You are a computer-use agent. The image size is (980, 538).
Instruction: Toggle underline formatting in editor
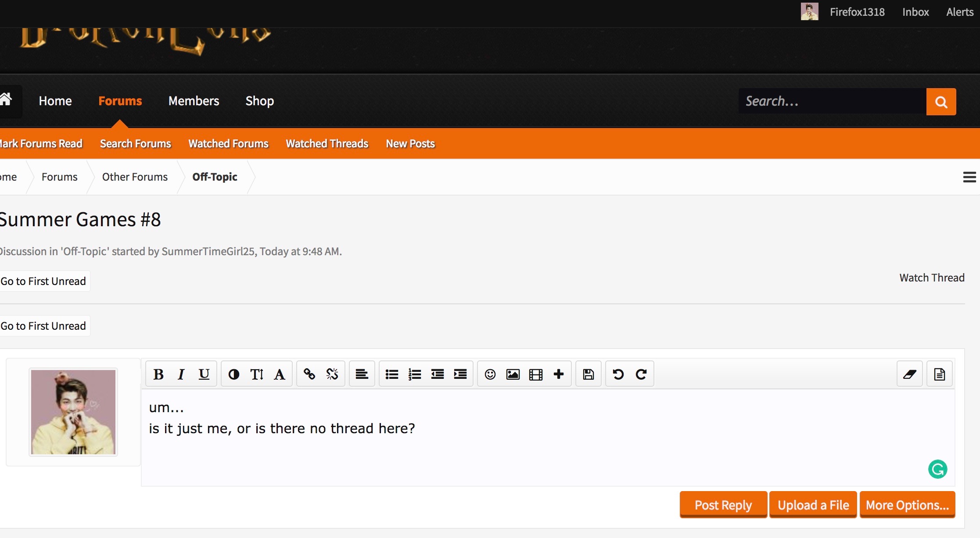coord(204,374)
